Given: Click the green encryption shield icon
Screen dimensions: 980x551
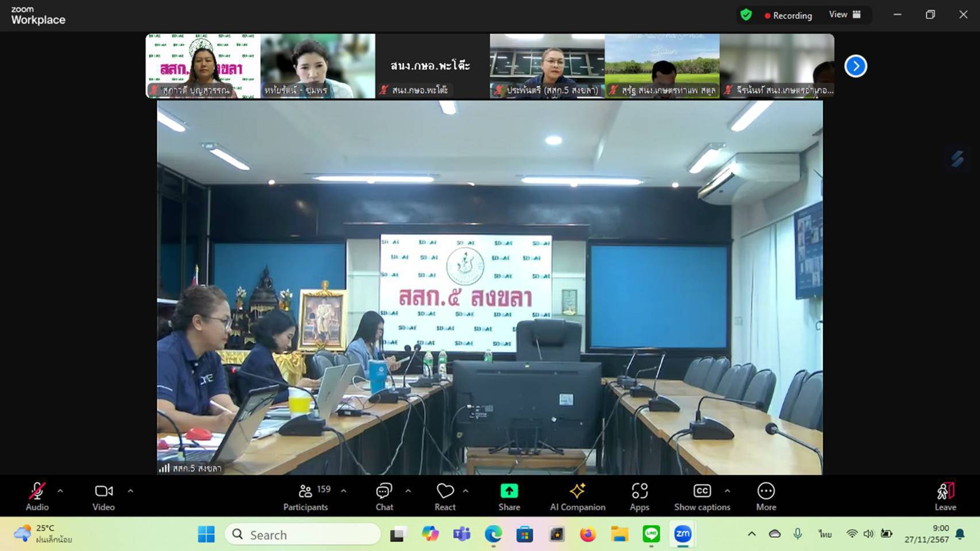Looking at the screenshot, I should click(x=746, y=15).
